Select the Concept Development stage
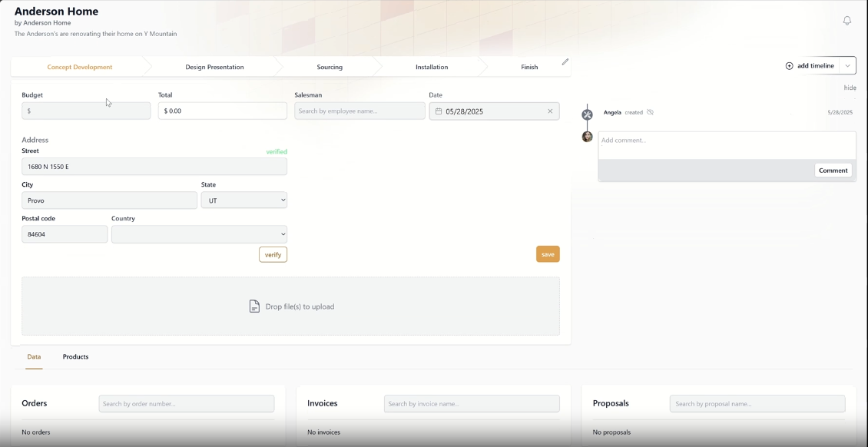 [80, 67]
